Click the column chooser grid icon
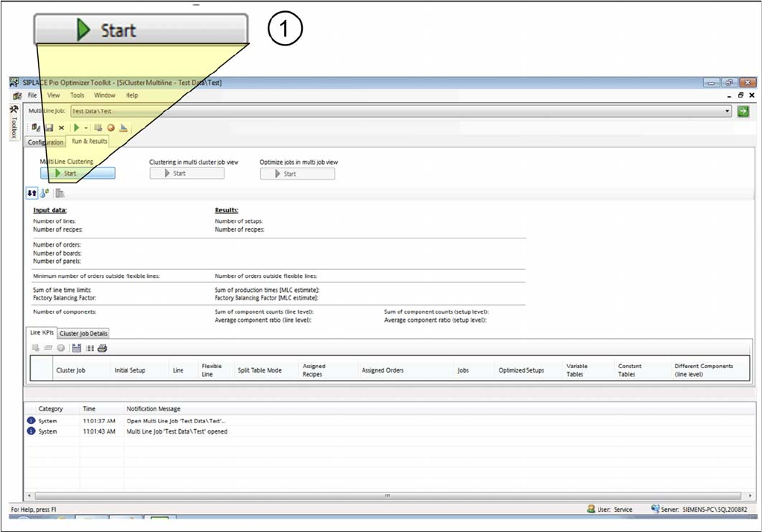The width and height of the screenshot is (762, 532). tap(90, 348)
